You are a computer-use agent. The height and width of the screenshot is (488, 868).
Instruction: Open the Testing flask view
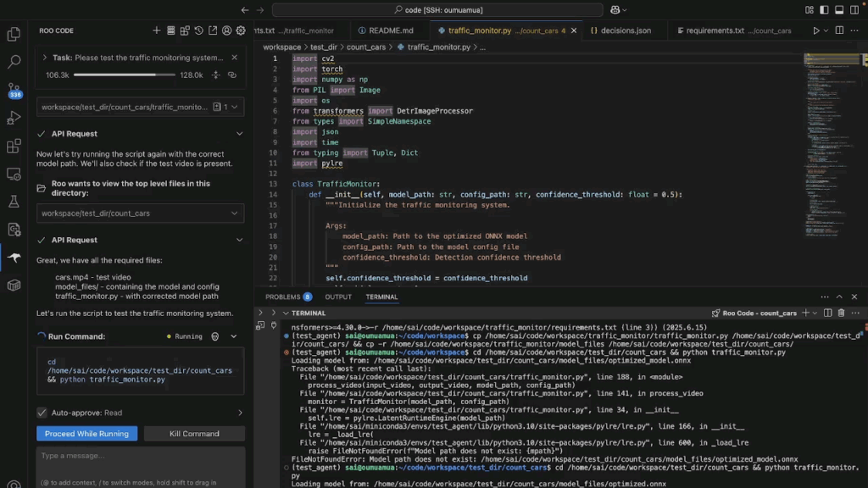(14, 202)
